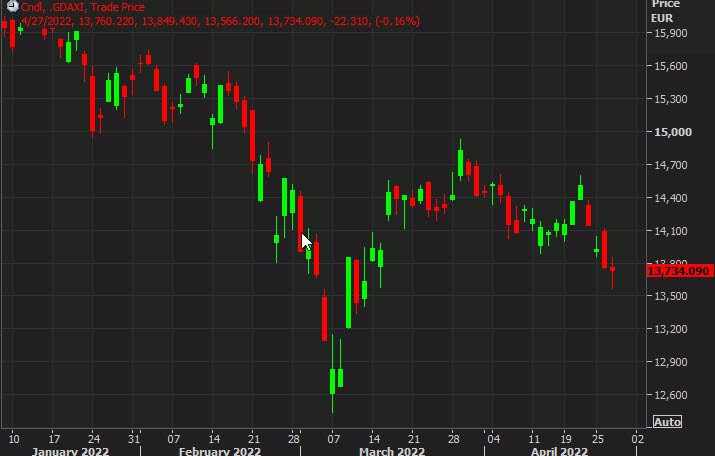Click the 4/27/2022 date in the data line
Screen dimensions: 715x456
point(47,21)
